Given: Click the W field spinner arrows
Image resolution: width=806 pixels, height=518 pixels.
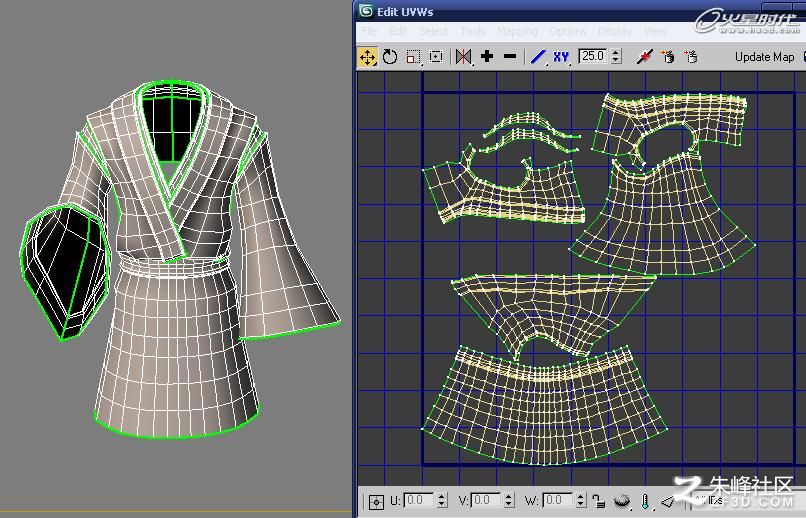Looking at the screenshot, I should (580, 500).
